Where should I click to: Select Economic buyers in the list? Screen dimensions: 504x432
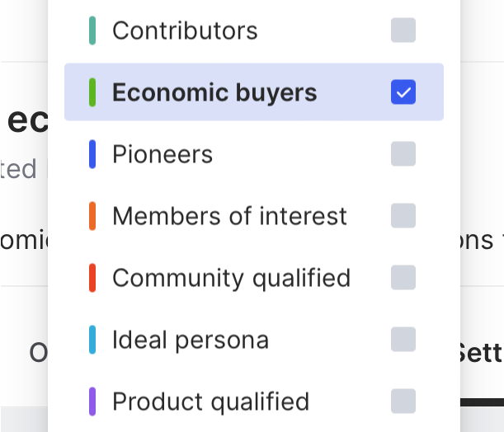(x=214, y=92)
